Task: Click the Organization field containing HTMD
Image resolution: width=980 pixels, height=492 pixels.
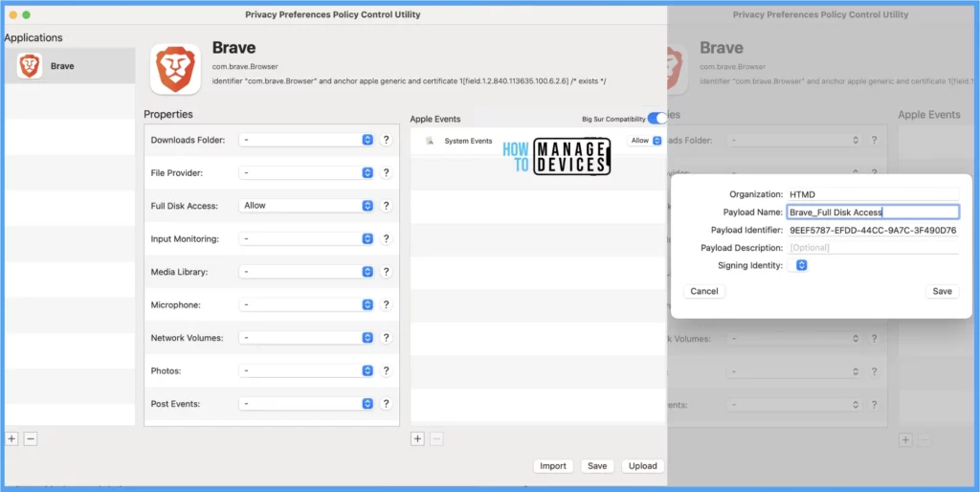Action: point(873,194)
